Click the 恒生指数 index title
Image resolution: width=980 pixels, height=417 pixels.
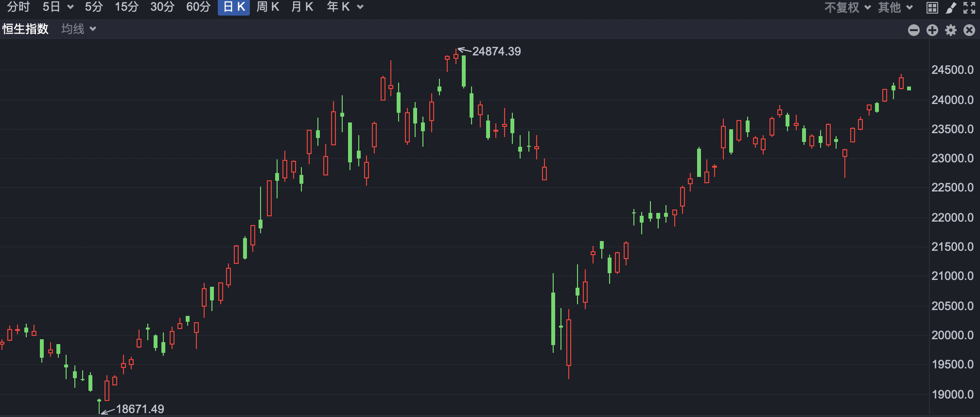click(25, 29)
